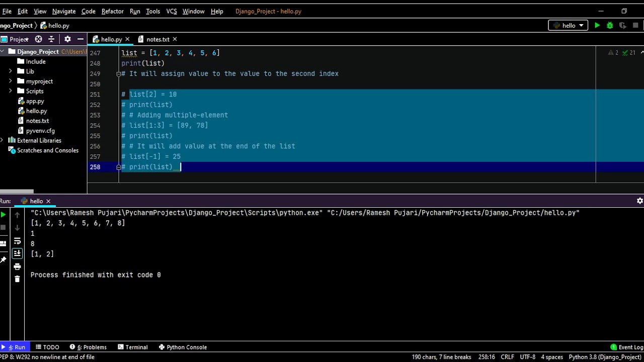
Task: Select pyvenv.cfg in project tree
Action: [40, 131]
